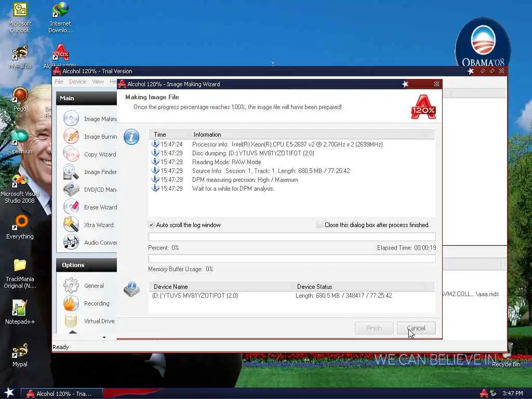The image size is (532, 399).
Task: Enable Close this dialog box after process finished
Action: (x=320, y=224)
